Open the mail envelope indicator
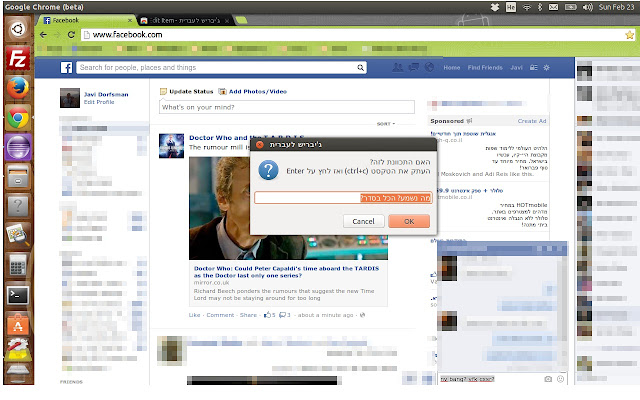Viewport: 640px width, 400px height. click(x=553, y=7)
